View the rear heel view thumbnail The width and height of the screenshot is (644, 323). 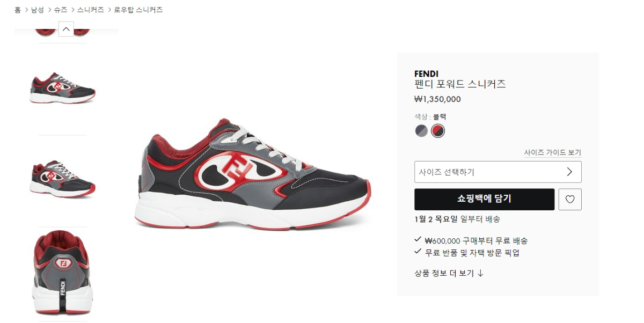63,273
